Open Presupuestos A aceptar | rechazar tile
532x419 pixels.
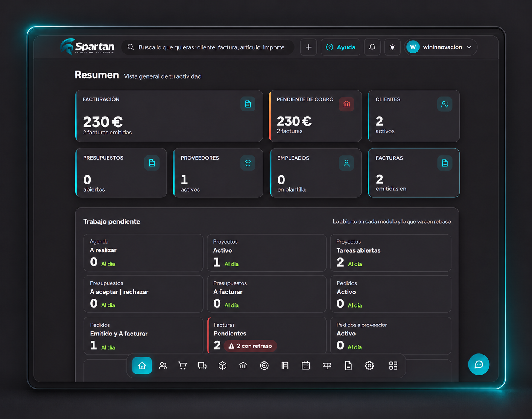143,294
